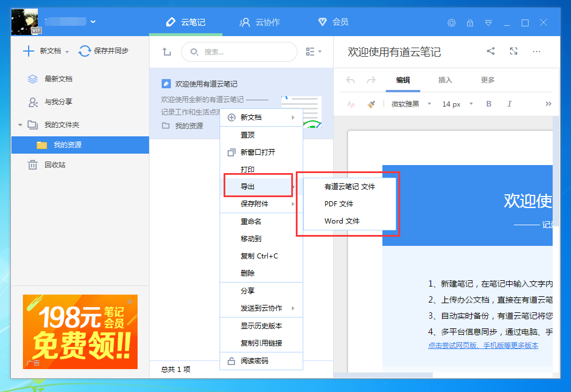Enter fullscreen view of the note
Viewport: 571px width, 392px height.
click(514, 51)
